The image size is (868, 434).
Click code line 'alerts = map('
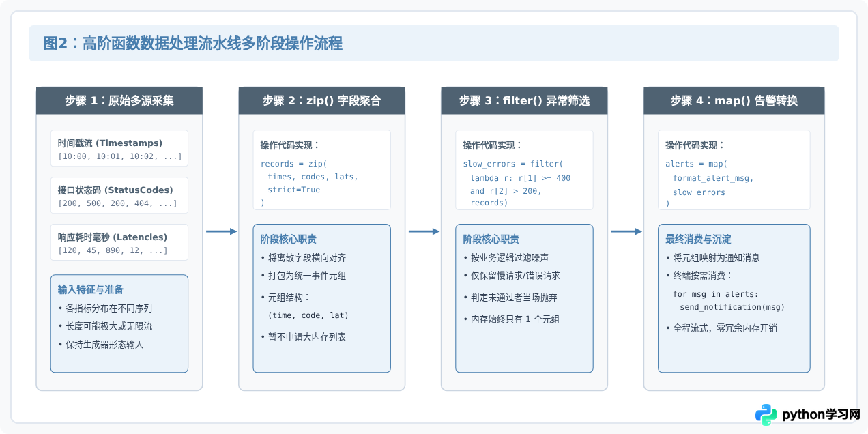coord(697,164)
